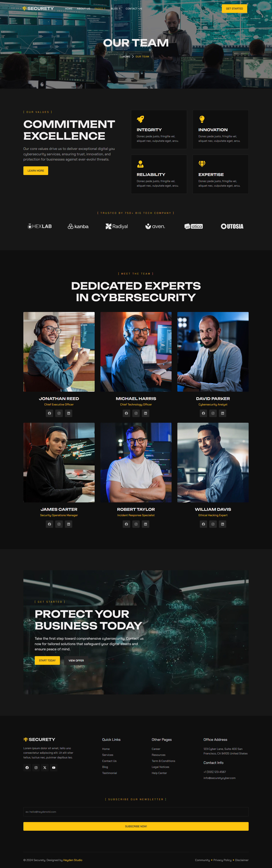Open Jonathan Reed's Facebook profile icon
This screenshot has height=868, width=272.
point(49,413)
